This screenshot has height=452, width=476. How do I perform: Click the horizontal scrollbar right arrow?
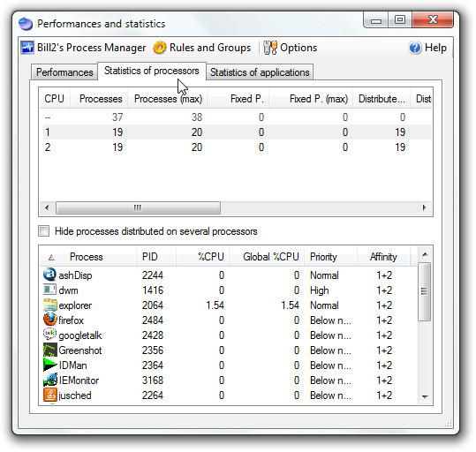click(425, 207)
